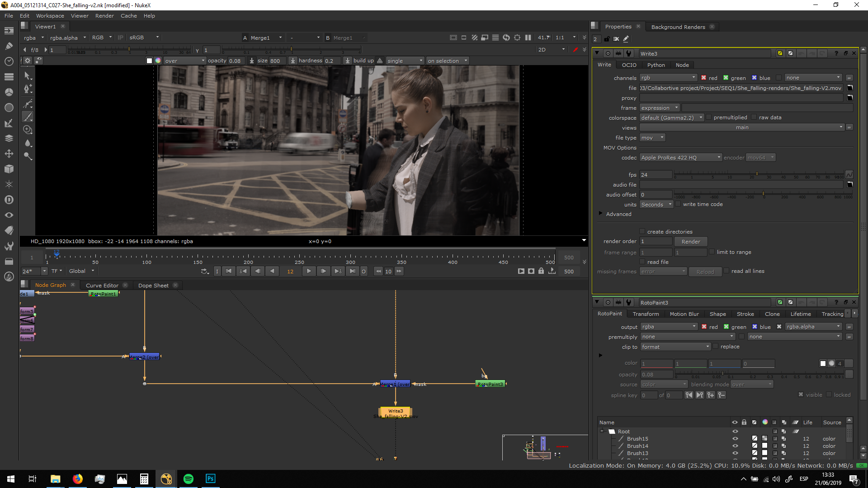The width and height of the screenshot is (868, 488).
Task: Select the Brush tool in viewer toolbar
Action: tap(28, 117)
